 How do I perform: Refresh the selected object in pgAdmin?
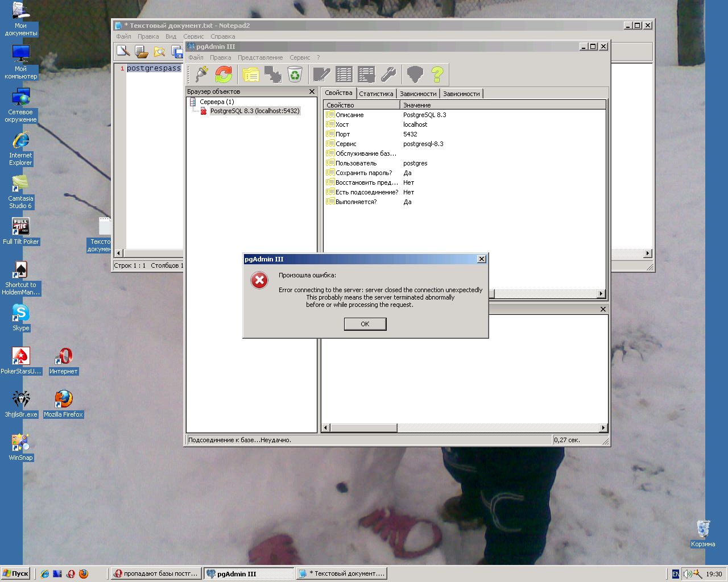[224, 74]
